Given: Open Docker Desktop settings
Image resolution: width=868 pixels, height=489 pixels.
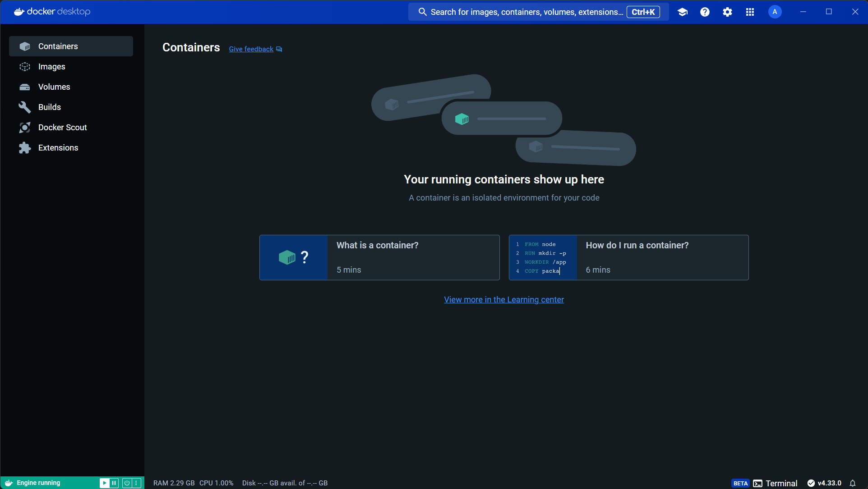Looking at the screenshot, I should click(x=727, y=11).
